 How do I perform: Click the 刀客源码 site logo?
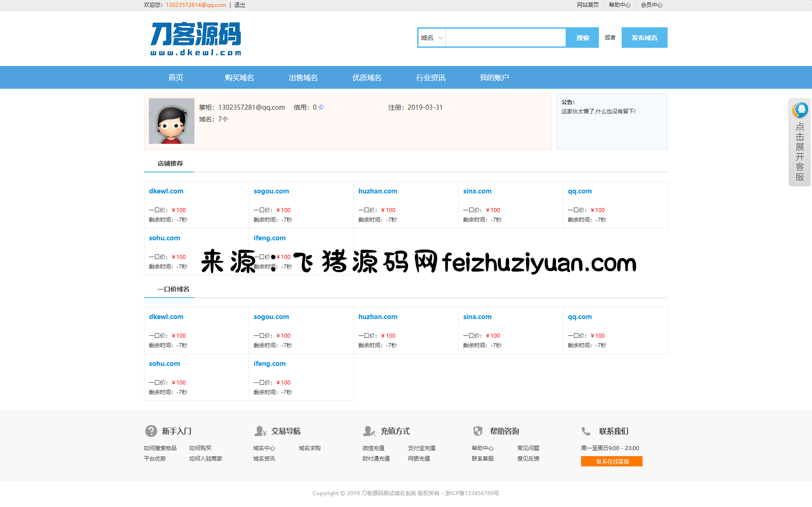pyautogui.click(x=195, y=39)
